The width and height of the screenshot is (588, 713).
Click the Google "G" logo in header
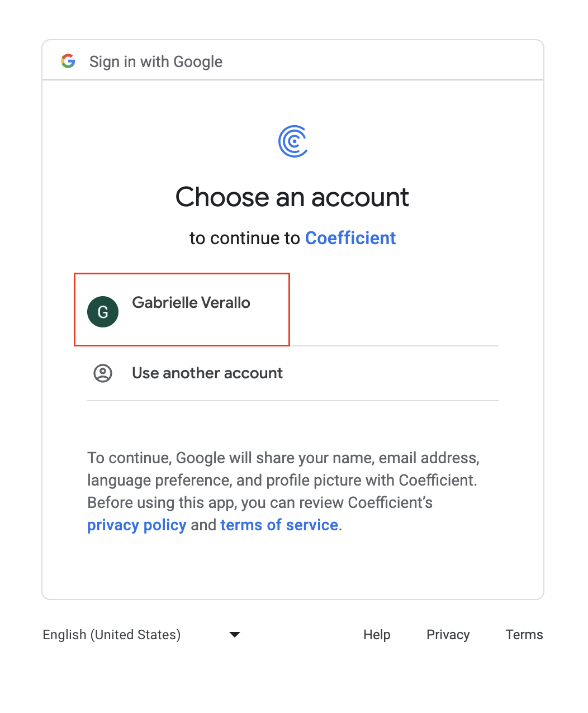(x=68, y=61)
